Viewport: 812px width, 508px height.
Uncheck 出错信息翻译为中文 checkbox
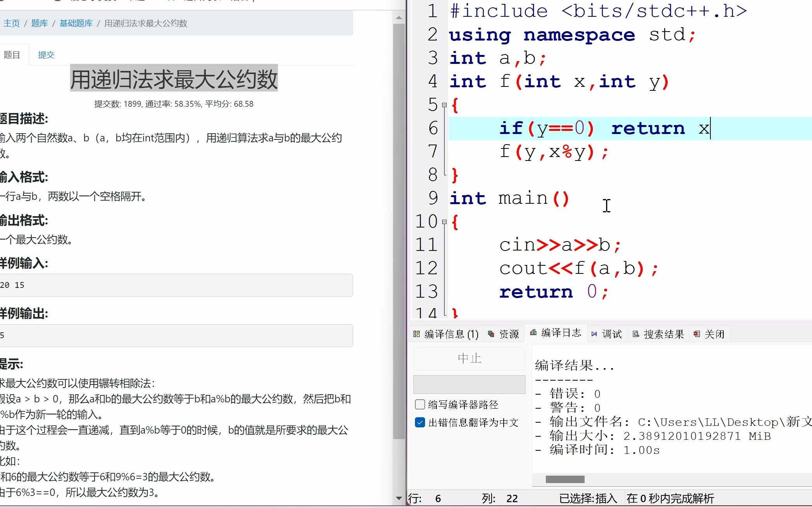tap(420, 423)
